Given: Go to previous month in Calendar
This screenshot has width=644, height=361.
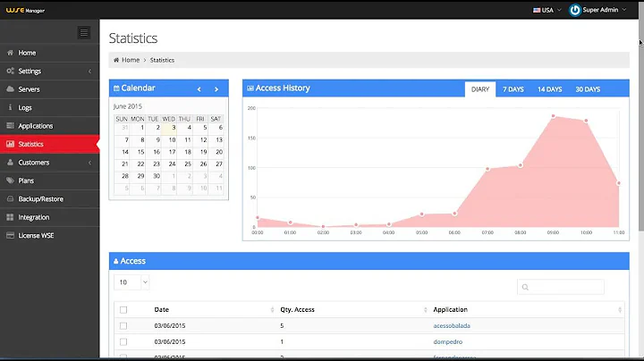Looking at the screenshot, I should point(199,89).
